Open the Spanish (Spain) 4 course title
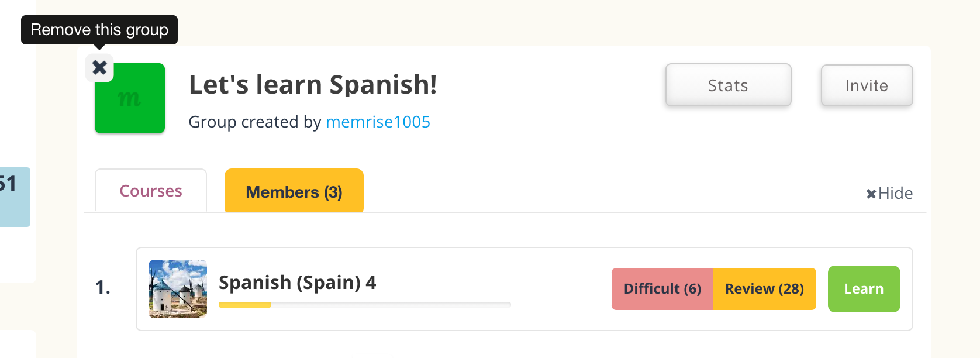Image resolution: width=980 pixels, height=358 pixels. click(x=297, y=283)
